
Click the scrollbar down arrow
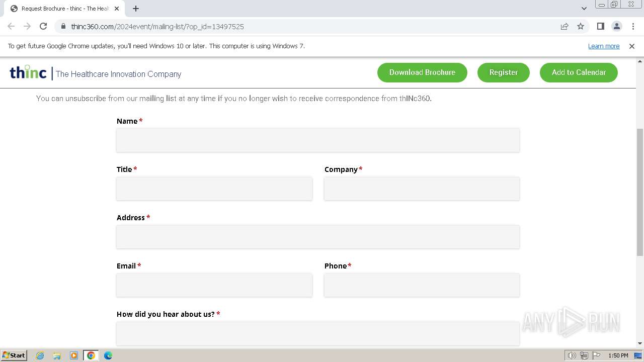(x=639, y=343)
